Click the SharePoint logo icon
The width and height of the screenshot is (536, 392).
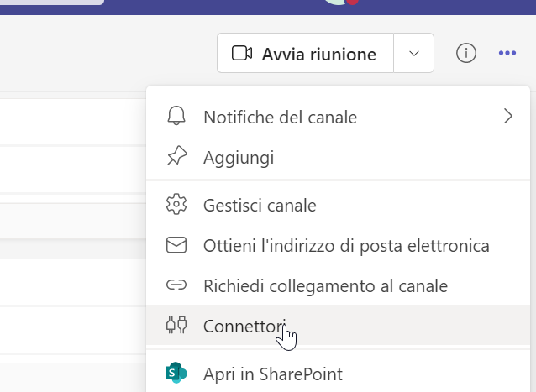tap(176, 373)
